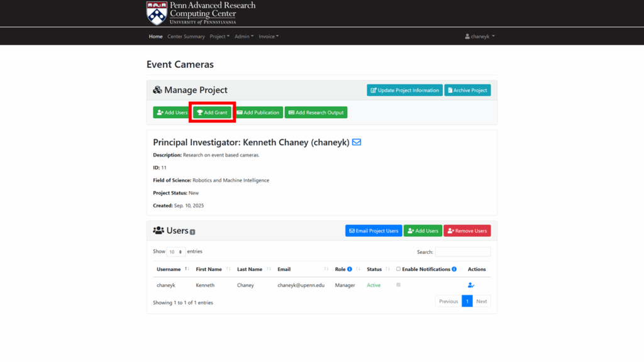Expand the Admin dropdown menu
Screen dimensions: 644x362
point(244,36)
